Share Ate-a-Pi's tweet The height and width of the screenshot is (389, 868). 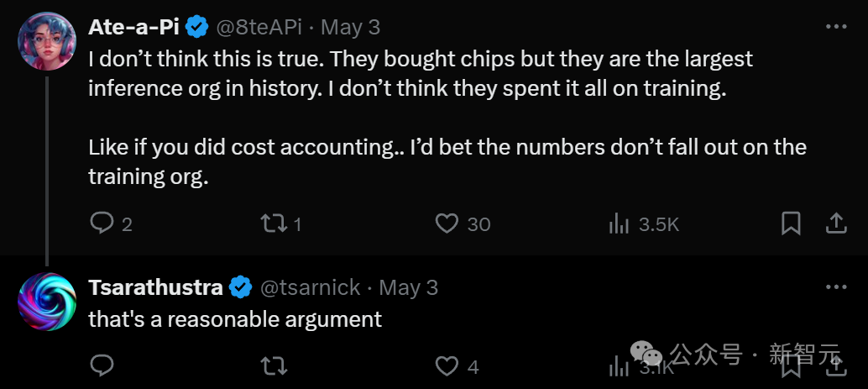click(x=836, y=223)
